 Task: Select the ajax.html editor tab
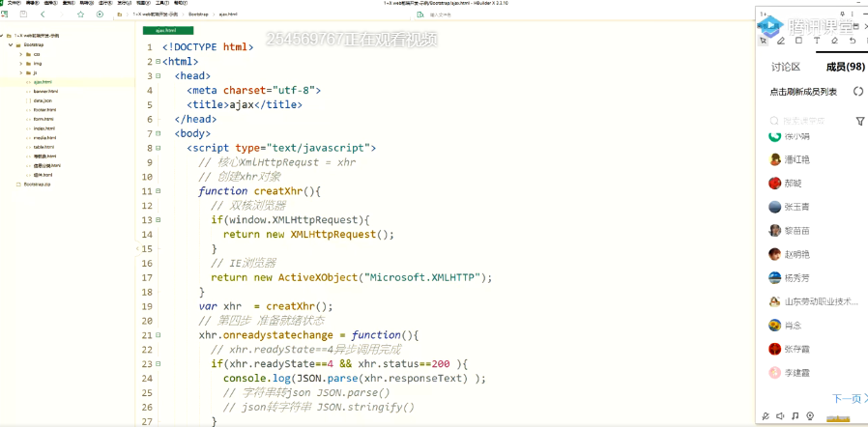pyautogui.click(x=167, y=31)
